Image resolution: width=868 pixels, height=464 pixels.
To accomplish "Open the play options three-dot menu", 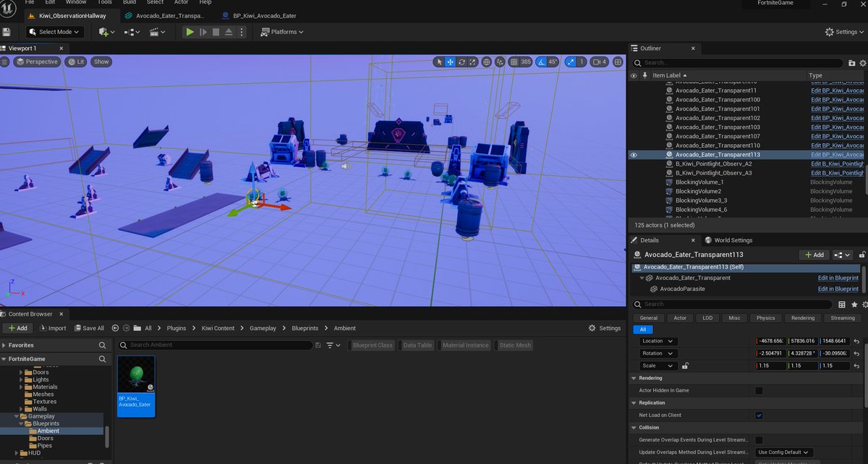I will (242, 32).
